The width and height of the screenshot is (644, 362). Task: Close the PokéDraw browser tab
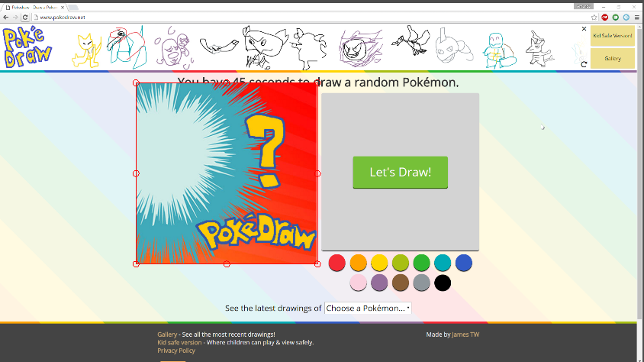[x=63, y=8]
